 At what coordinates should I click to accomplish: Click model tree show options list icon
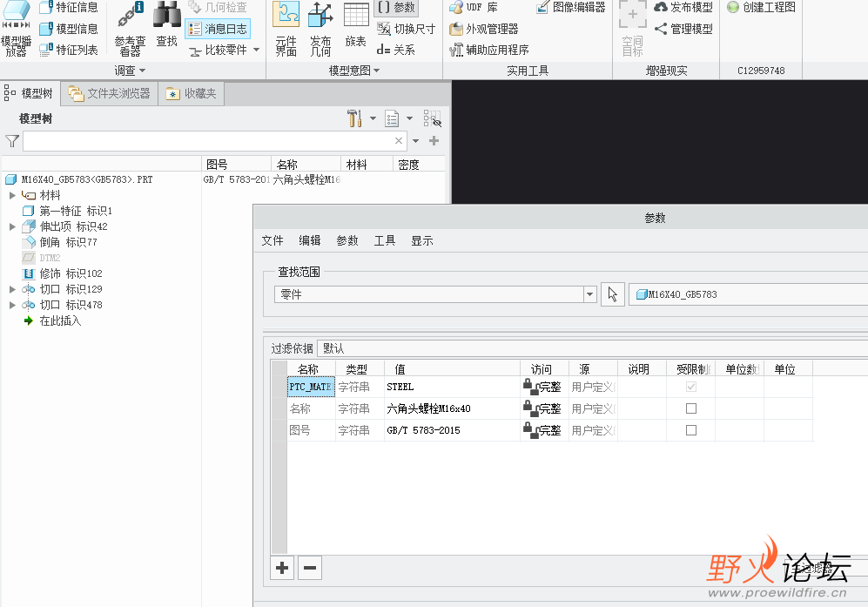click(392, 118)
